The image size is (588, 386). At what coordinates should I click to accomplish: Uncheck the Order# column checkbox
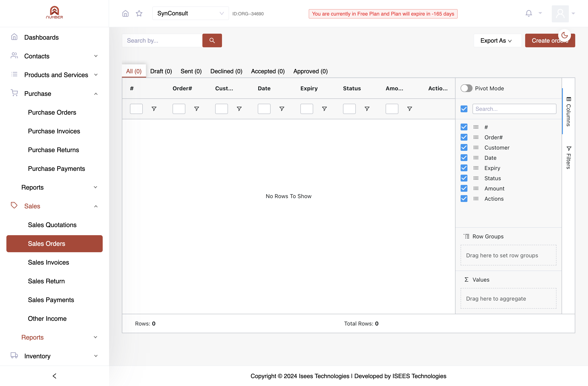coord(464,137)
